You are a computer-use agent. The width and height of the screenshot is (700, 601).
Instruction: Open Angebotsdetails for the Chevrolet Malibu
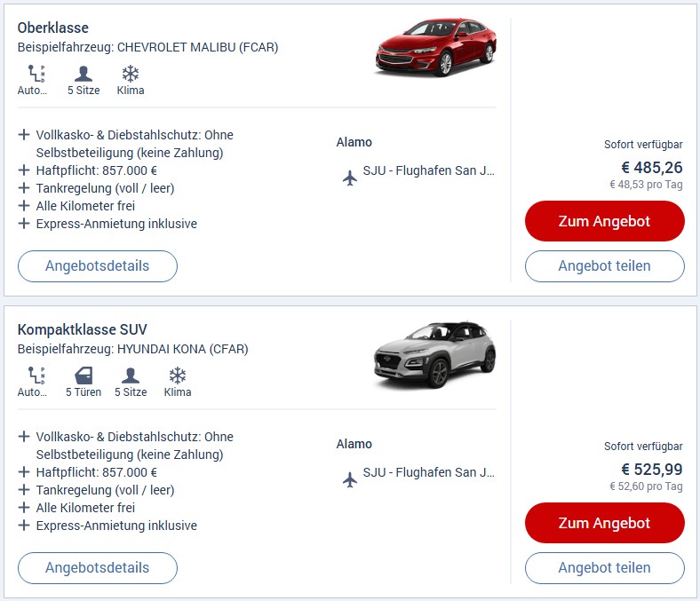point(98,266)
